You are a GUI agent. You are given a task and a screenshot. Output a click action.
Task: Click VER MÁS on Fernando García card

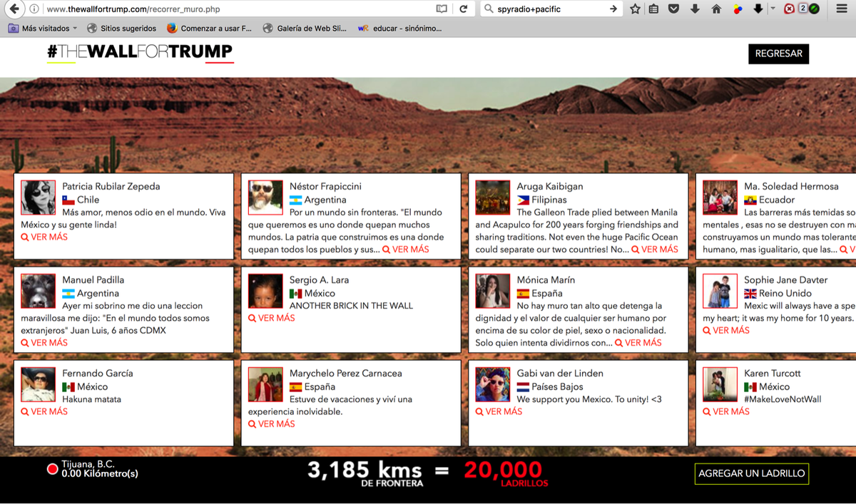tap(44, 411)
